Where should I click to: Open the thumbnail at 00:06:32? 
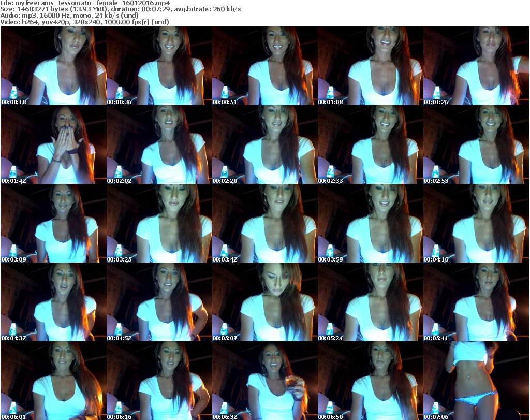point(264,381)
